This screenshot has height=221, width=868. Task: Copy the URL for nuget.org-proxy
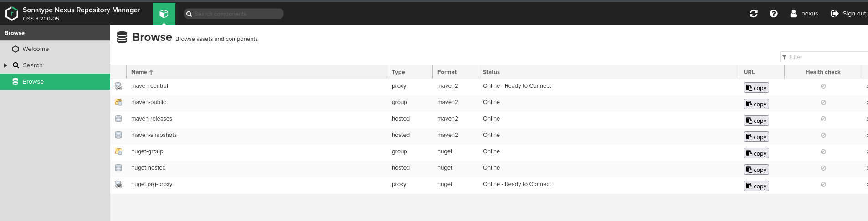[x=756, y=186]
